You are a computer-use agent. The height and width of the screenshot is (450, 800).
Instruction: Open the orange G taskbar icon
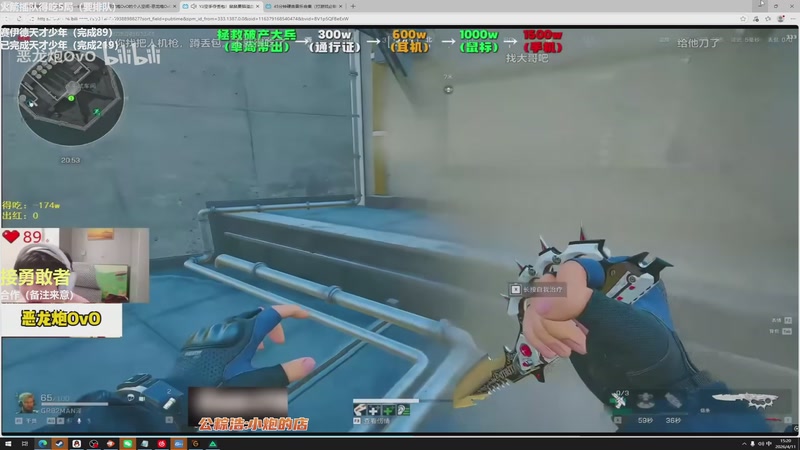click(195, 444)
